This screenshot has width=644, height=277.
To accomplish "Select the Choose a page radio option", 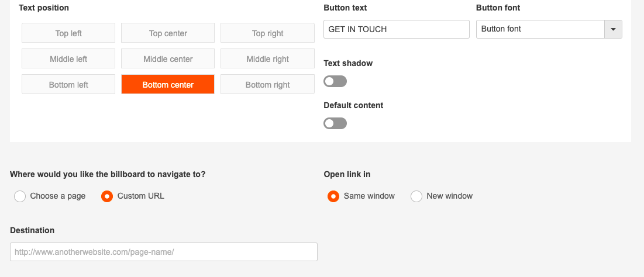I will (20, 196).
